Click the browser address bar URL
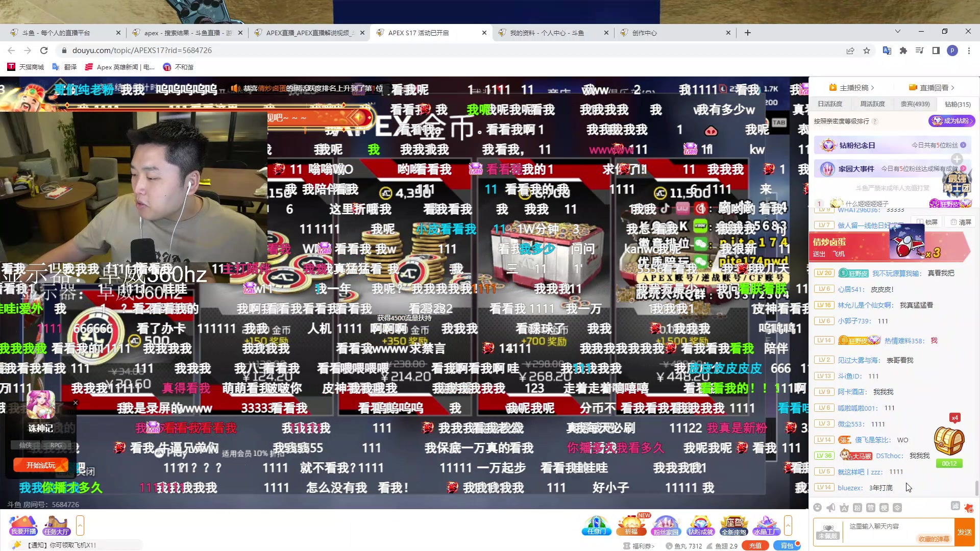This screenshot has width=980, height=551. coord(142,51)
